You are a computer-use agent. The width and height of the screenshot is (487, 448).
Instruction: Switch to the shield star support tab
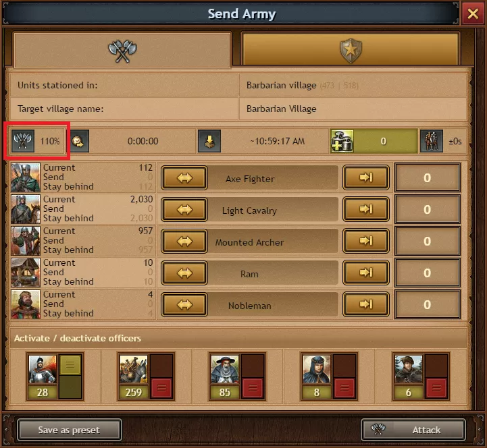click(350, 50)
